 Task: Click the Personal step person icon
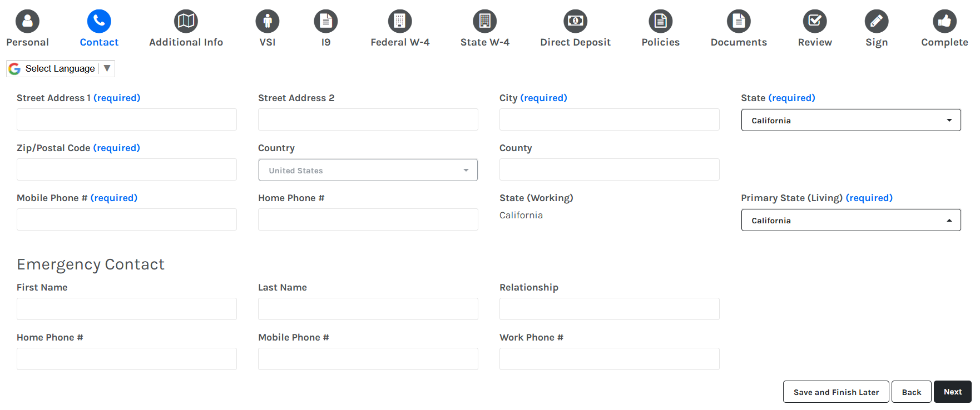coord(27,21)
